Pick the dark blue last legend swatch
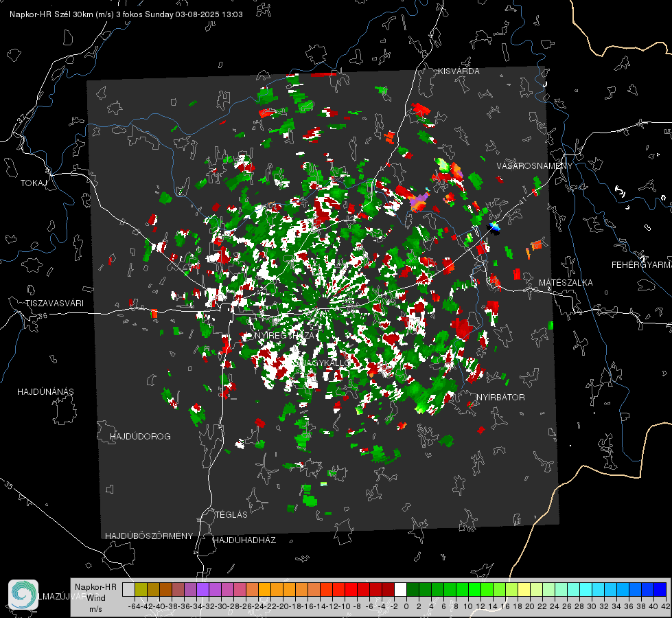 pyautogui.click(x=660, y=589)
